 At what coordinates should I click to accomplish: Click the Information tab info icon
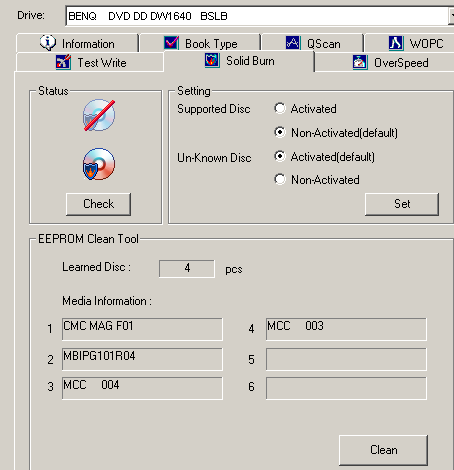click(x=48, y=43)
